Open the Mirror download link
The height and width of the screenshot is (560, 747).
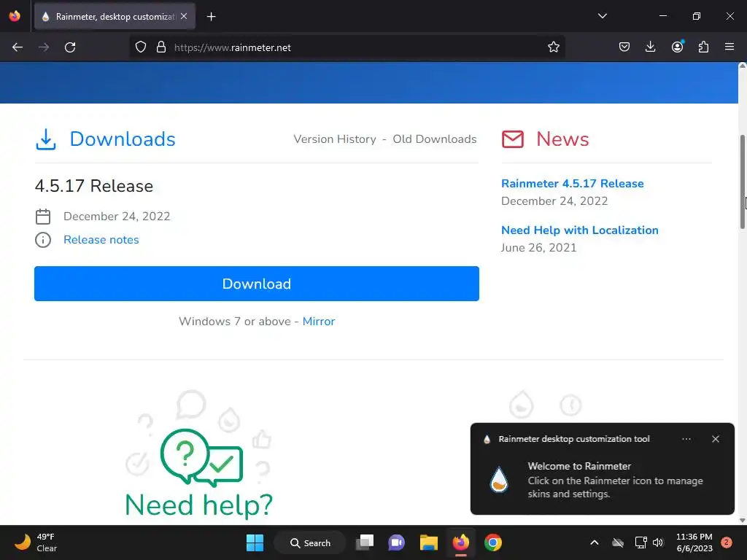point(319,322)
